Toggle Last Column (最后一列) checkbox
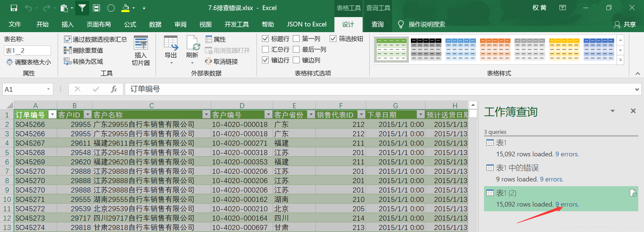644x232 pixels. pos(296,50)
